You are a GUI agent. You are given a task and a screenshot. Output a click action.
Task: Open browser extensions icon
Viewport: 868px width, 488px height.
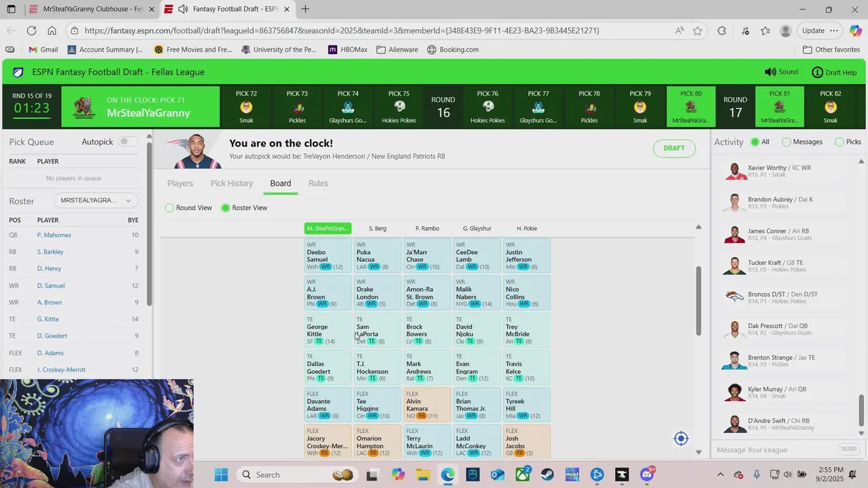[x=722, y=30]
